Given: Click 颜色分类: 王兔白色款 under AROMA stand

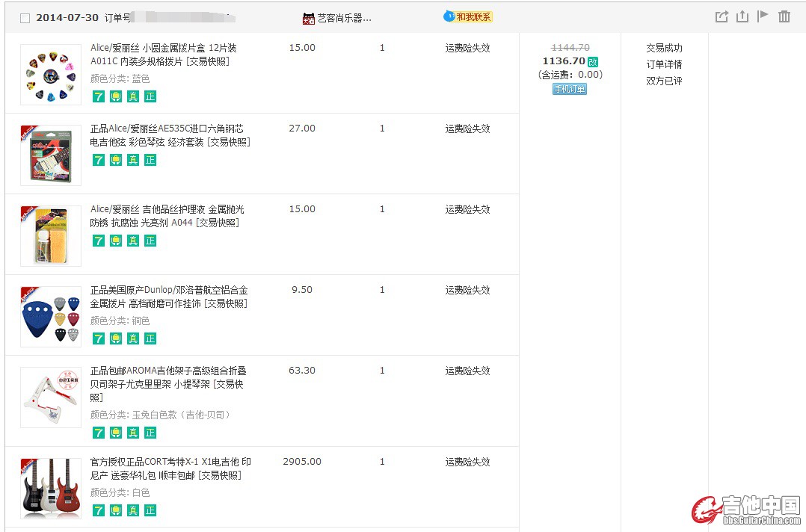Looking at the screenshot, I should tap(160, 415).
